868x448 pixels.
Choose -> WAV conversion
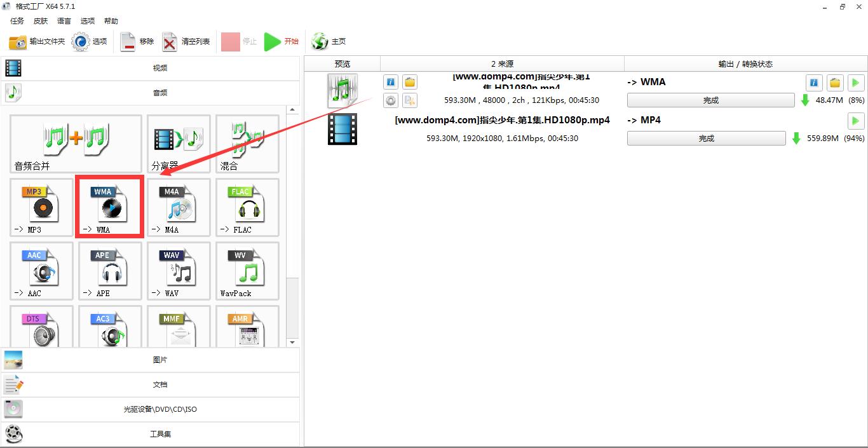tap(179, 271)
